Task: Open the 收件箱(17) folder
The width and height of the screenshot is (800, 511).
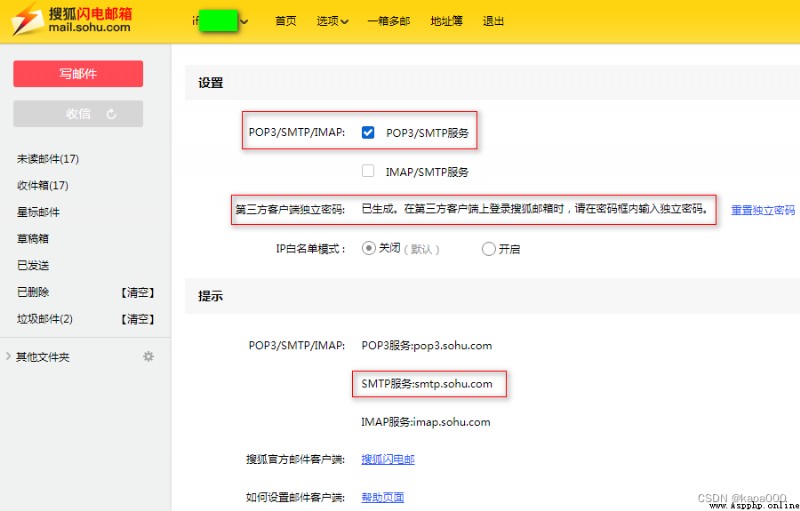Action: tap(43, 185)
